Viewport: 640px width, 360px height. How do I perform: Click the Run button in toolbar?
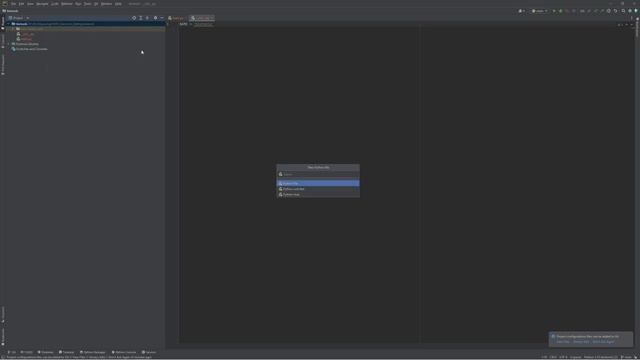point(554,11)
